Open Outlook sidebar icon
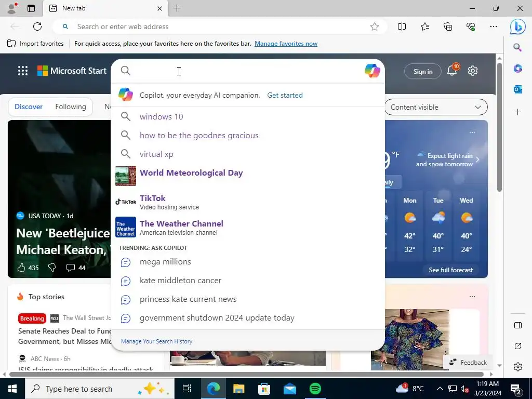Image resolution: width=532 pixels, height=399 pixels. coord(518,89)
